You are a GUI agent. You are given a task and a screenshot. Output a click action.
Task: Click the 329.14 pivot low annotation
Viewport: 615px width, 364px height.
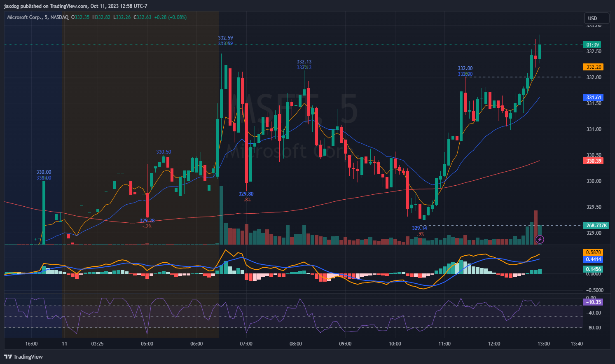pos(419,228)
